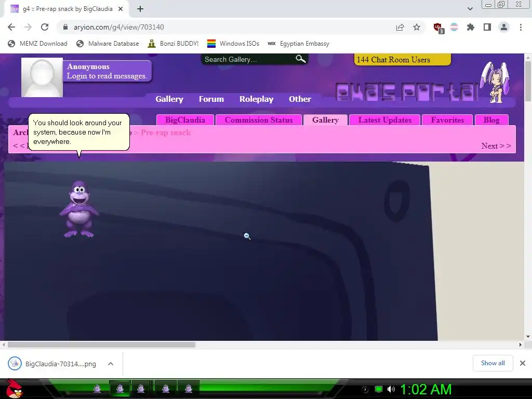Screen dimensions: 532x399
Task: Click the small circular tray icon
Action: click(x=365, y=389)
